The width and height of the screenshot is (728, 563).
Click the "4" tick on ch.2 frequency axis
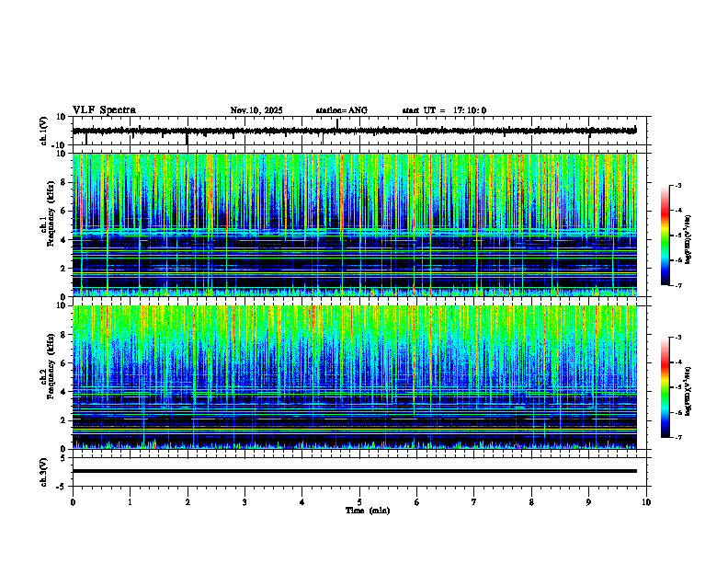coord(64,392)
